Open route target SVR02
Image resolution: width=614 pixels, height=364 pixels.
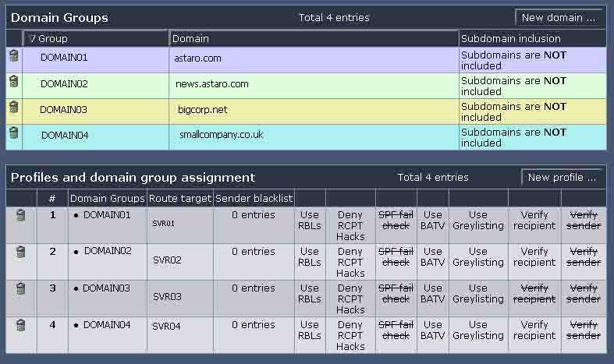click(167, 260)
